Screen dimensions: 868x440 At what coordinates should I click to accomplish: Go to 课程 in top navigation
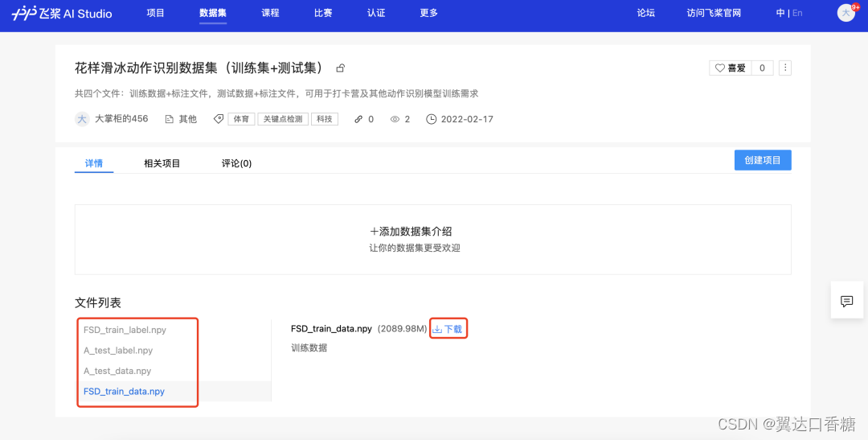[270, 13]
